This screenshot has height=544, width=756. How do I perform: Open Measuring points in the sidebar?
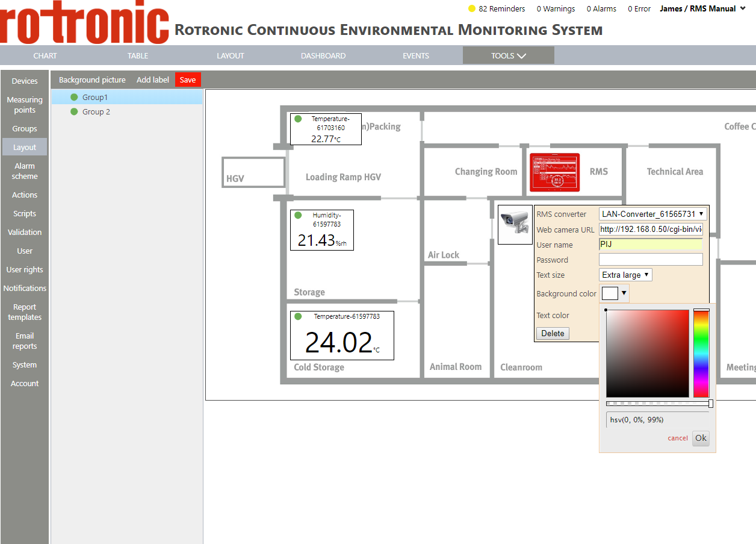coord(25,105)
